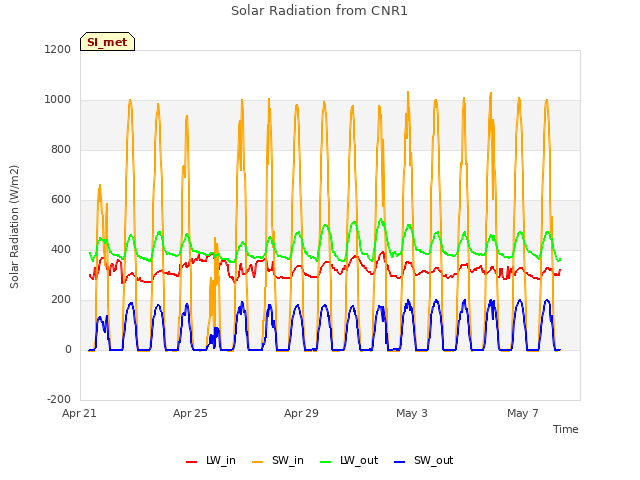Screen dimensions: 640x480
Task: Toggle the LW_in legend entry
Action: click(x=211, y=460)
